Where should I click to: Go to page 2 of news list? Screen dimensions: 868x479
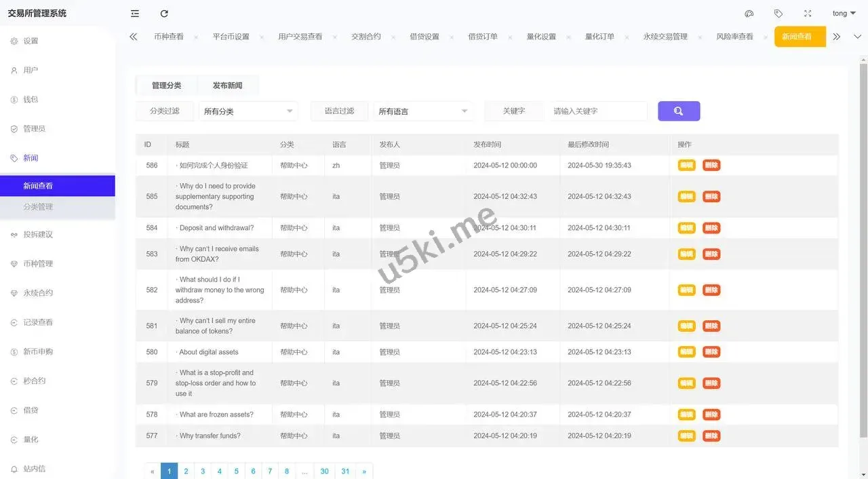point(186,471)
